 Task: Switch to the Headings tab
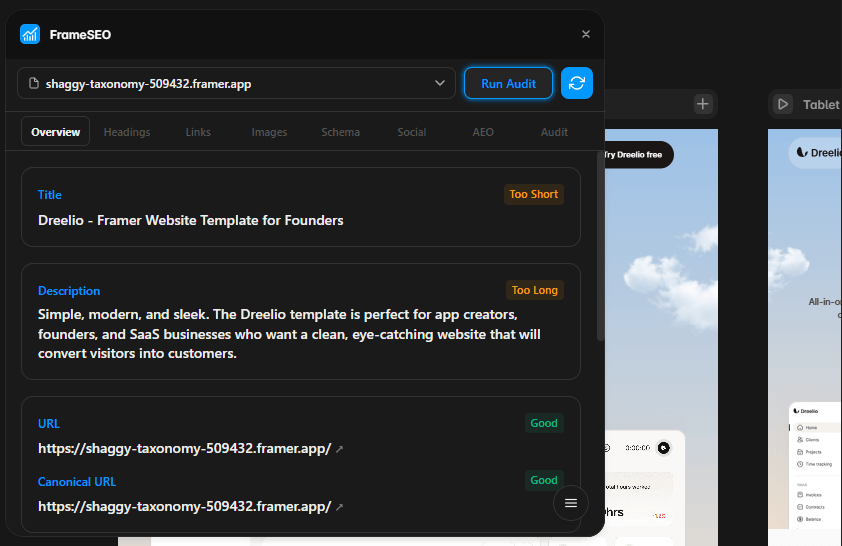(127, 132)
